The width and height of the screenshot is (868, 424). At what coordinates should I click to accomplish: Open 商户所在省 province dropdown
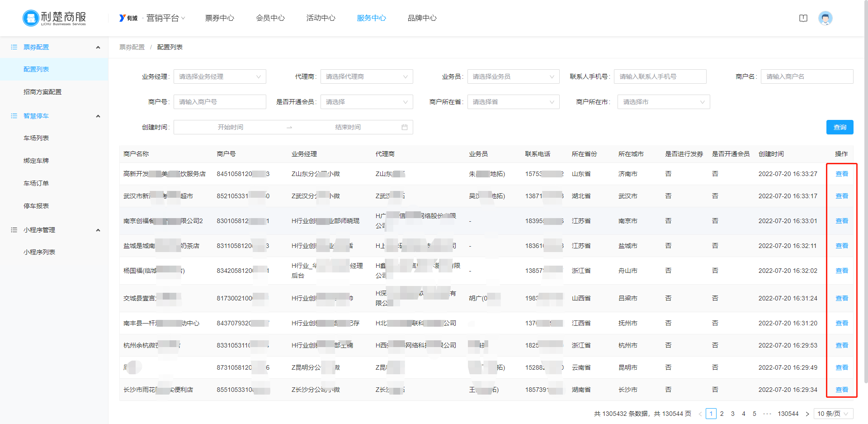click(514, 102)
